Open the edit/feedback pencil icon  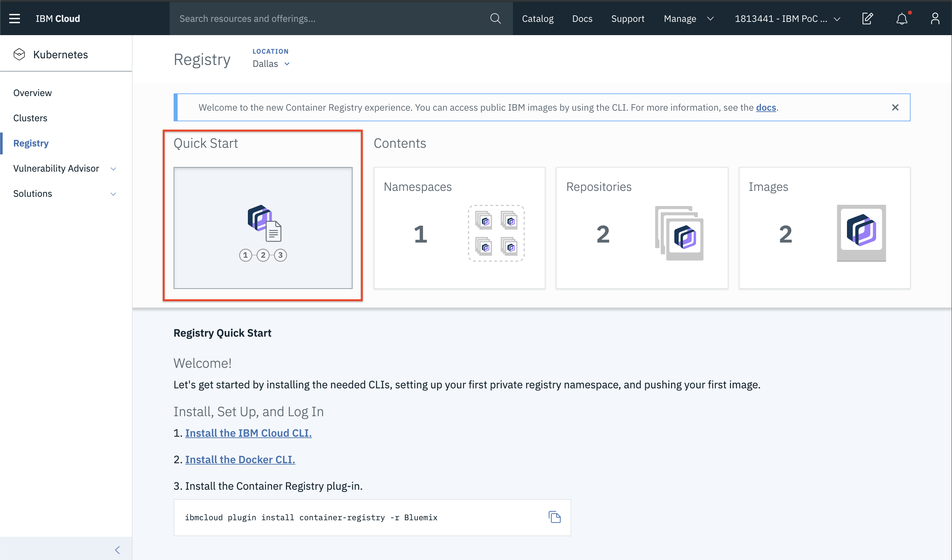[x=868, y=19]
